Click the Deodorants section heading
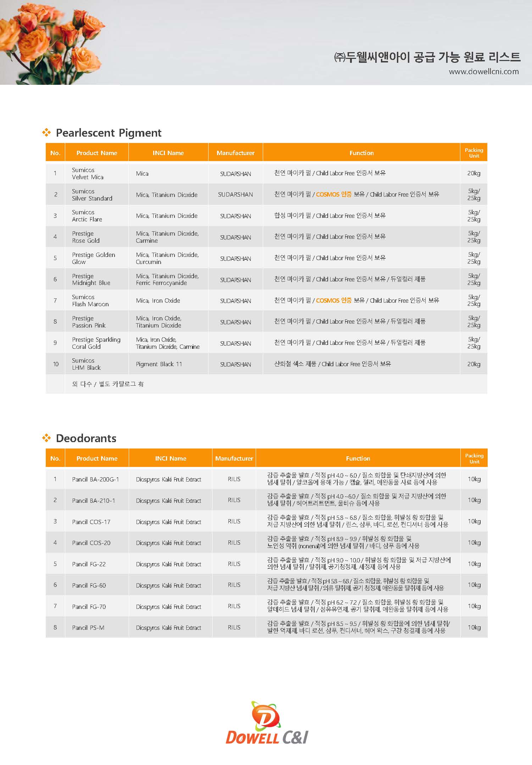This screenshot has height=765, width=532. pos(86,438)
